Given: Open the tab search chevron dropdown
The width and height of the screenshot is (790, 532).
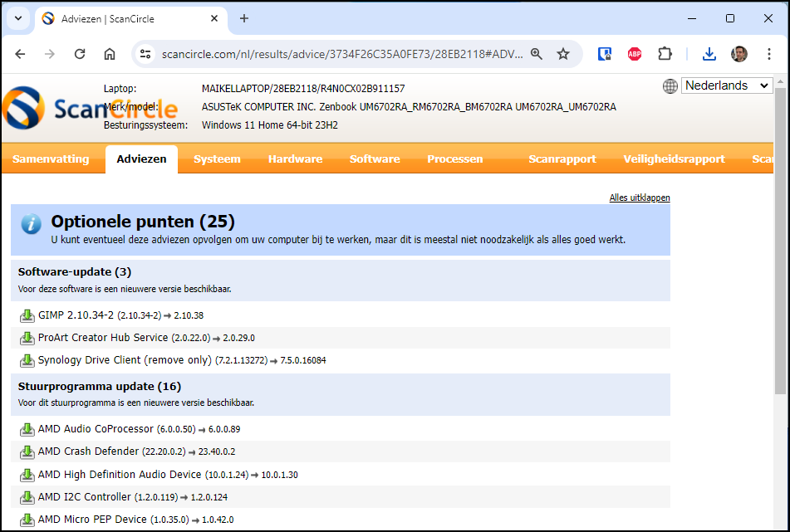Looking at the screenshot, I should 18,18.
